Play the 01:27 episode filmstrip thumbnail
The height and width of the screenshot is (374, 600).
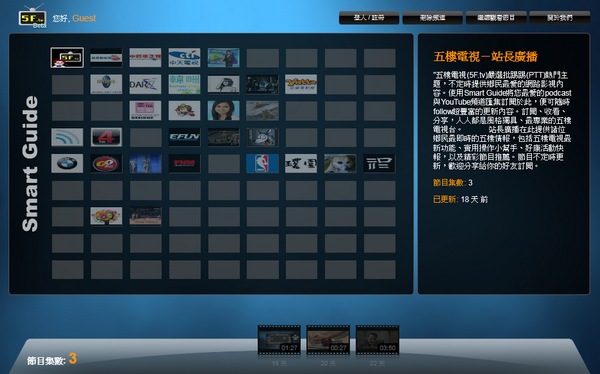279,340
